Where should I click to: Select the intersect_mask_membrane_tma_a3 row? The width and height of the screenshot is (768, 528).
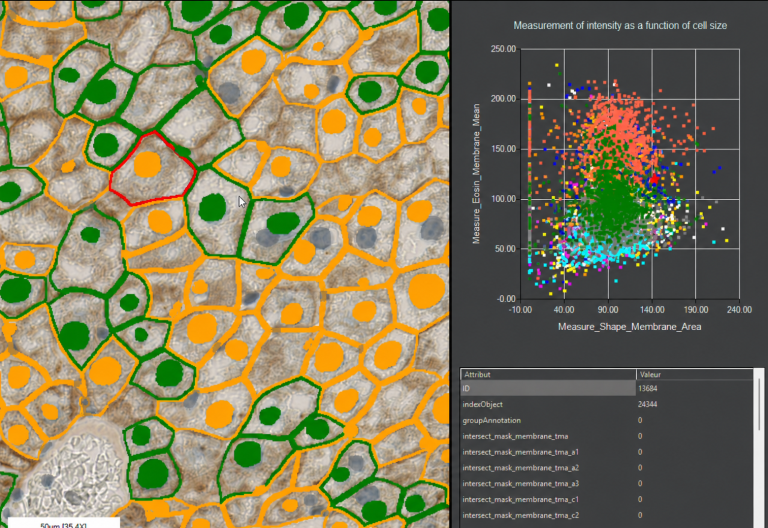click(608, 484)
